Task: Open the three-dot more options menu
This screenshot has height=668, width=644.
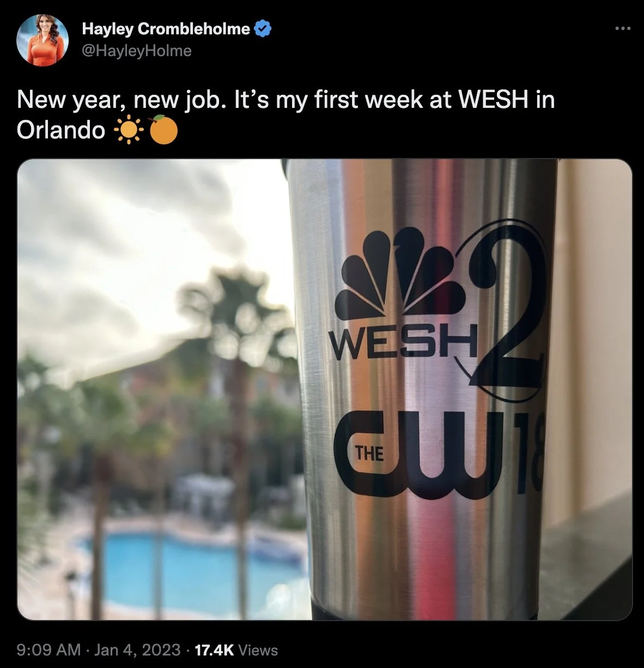Action: (x=622, y=28)
